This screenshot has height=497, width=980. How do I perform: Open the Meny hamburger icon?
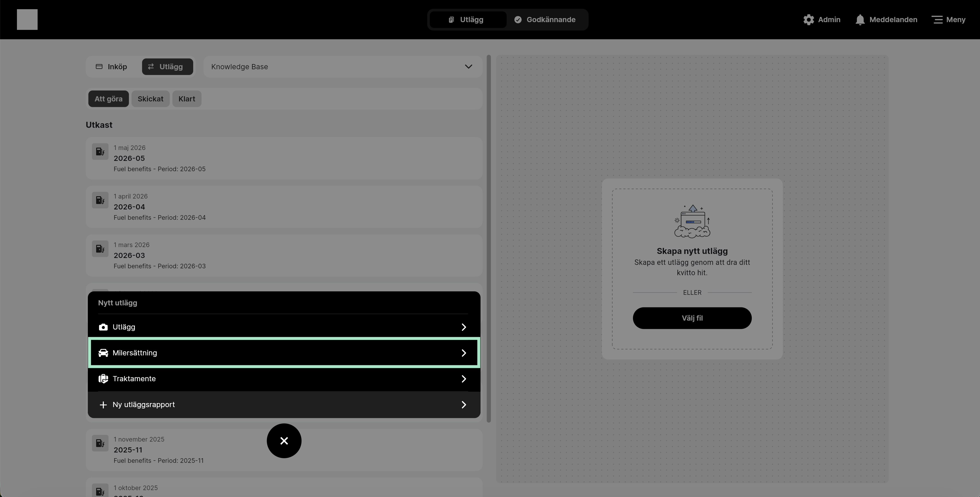937,20
